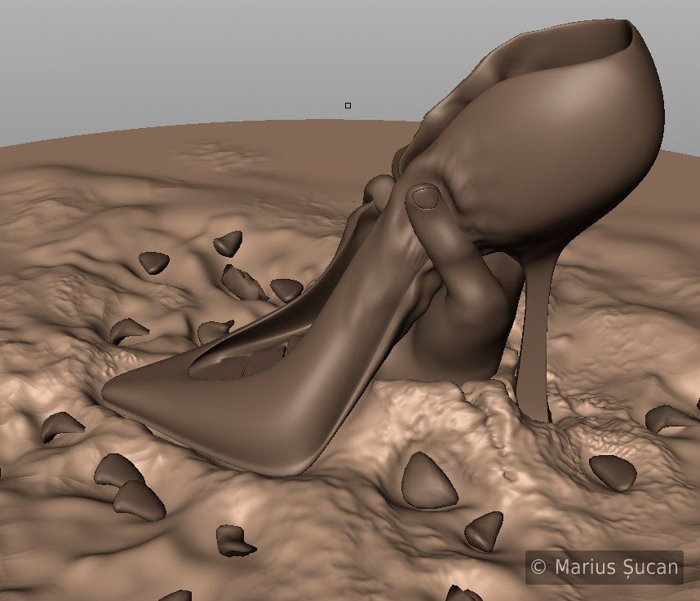Click the Marius Șucan watermark text
Image resolution: width=700 pixels, height=601 pixels.
pos(615,567)
